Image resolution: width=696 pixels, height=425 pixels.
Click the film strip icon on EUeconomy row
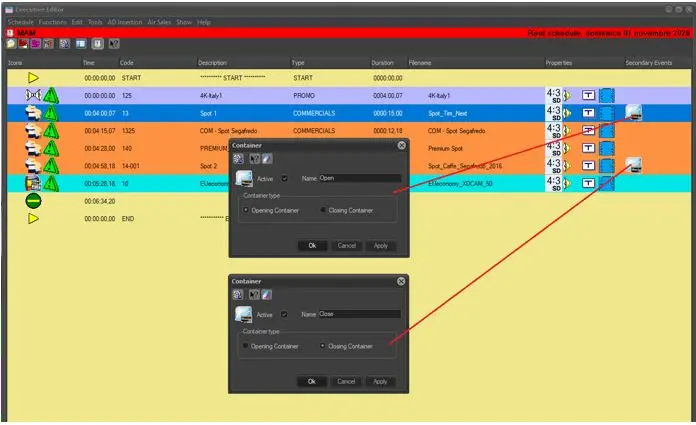pos(606,183)
